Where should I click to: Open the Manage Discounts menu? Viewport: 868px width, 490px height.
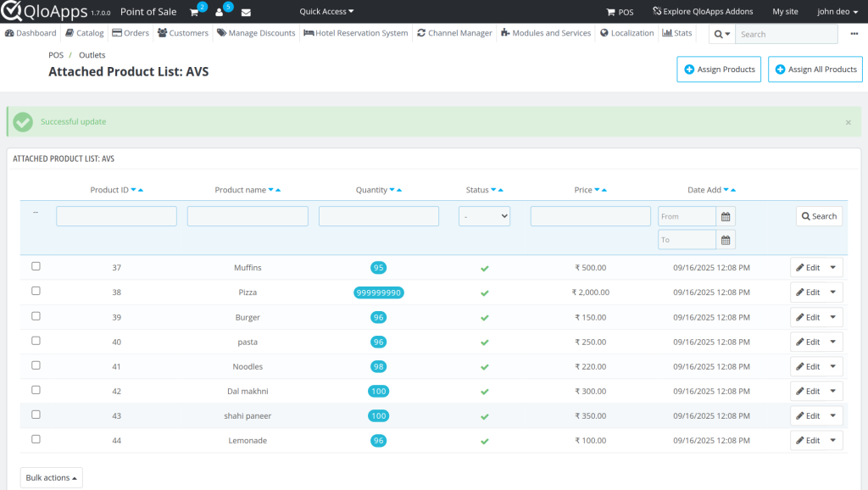point(256,33)
